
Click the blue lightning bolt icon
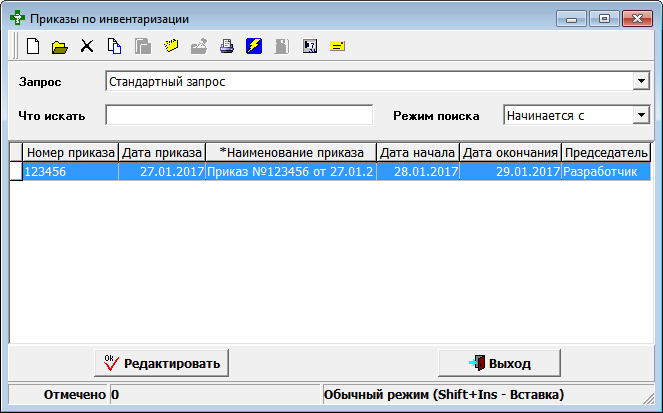tap(254, 46)
